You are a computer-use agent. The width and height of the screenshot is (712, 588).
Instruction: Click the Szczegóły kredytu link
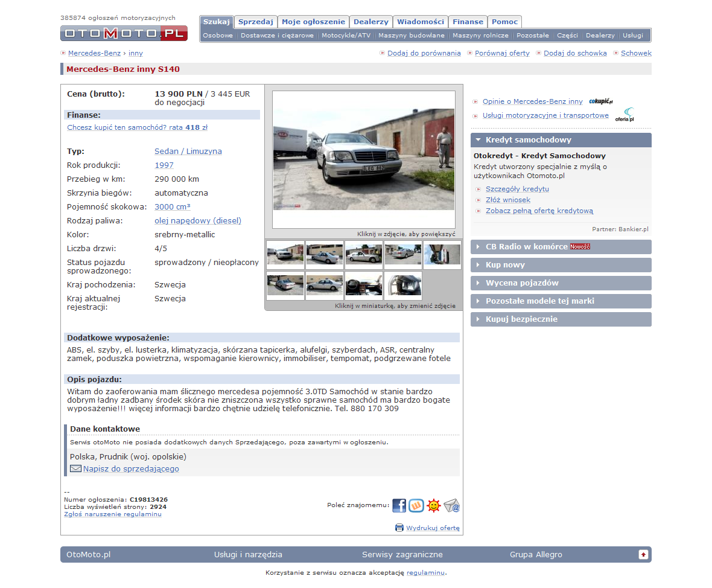click(517, 189)
